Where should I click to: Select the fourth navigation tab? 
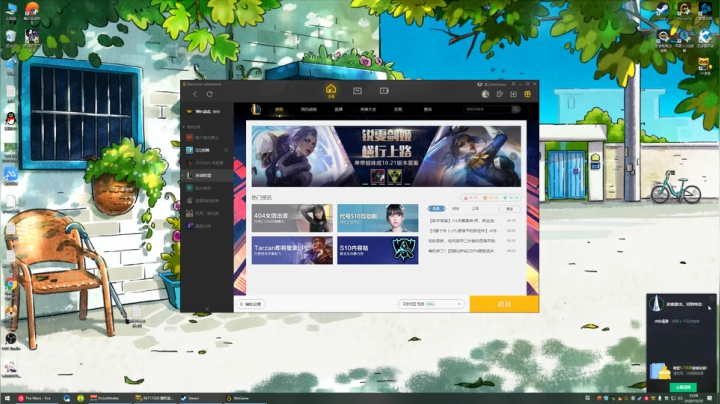368,109
